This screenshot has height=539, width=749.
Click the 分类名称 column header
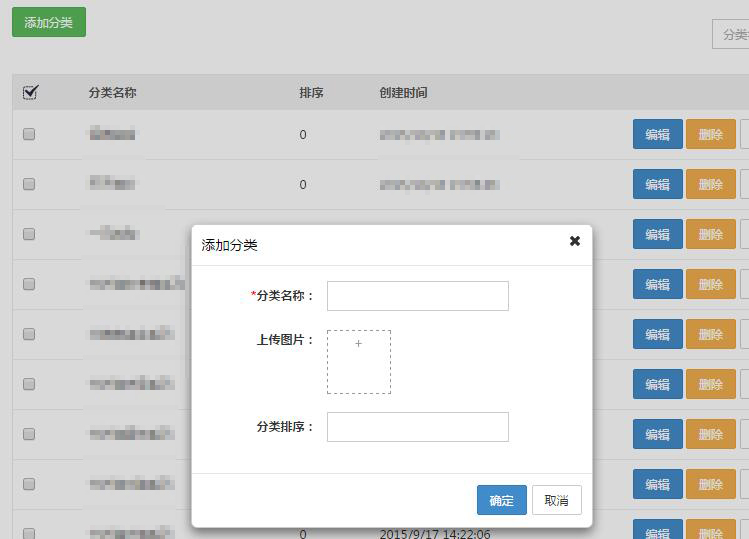(x=112, y=93)
